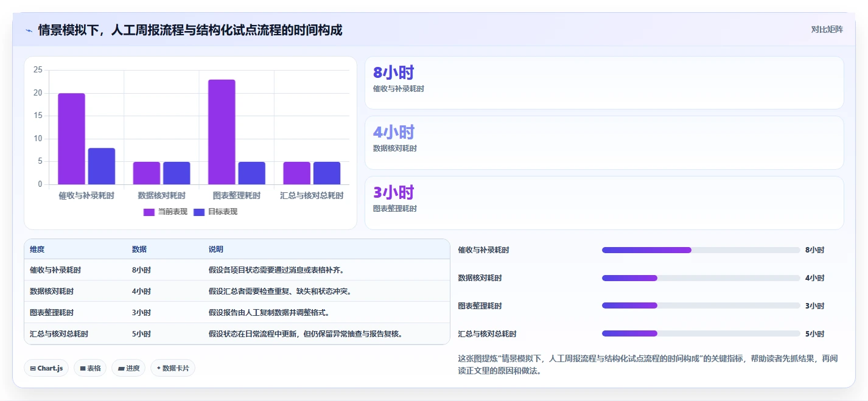
Task: Select the 汇总与核对总耗时 table row cell
Action: pos(59,334)
